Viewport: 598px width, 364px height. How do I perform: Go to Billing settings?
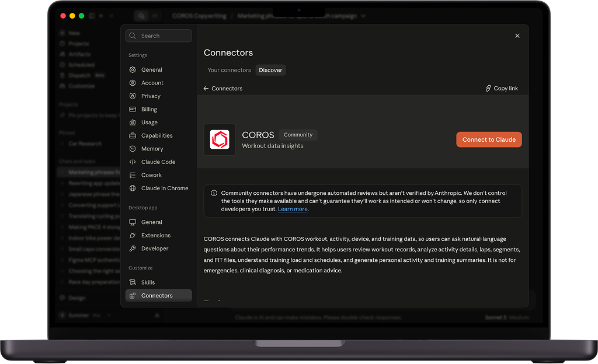(158, 109)
